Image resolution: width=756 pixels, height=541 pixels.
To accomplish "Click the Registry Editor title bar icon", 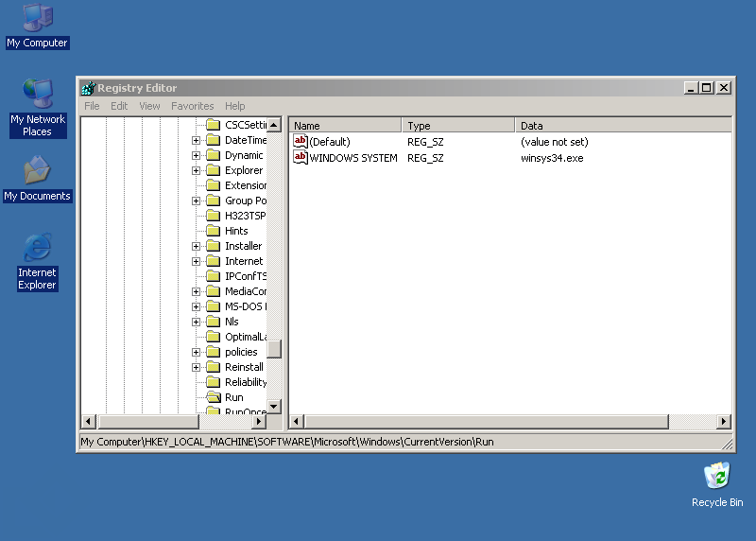I will click(88, 88).
